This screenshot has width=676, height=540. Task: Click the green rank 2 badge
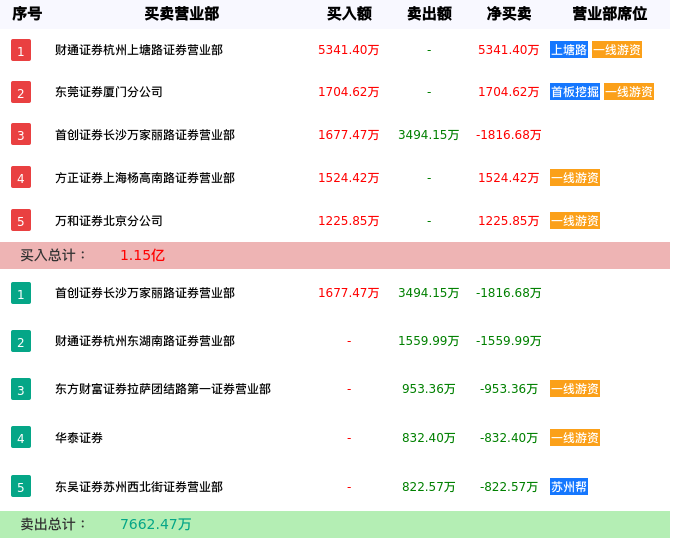[x=21, y=341]
